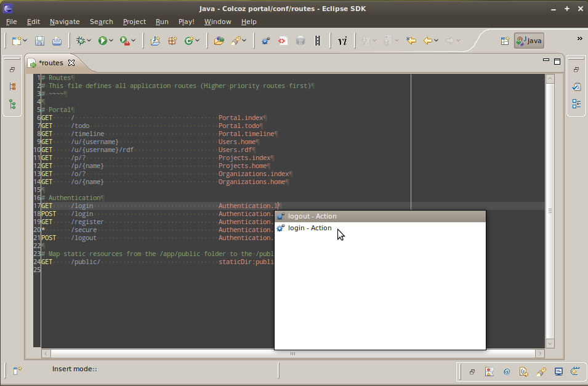The image size is (588, 386).
Task: Expand the New file dropdown arrow
Action: point(25,41)
